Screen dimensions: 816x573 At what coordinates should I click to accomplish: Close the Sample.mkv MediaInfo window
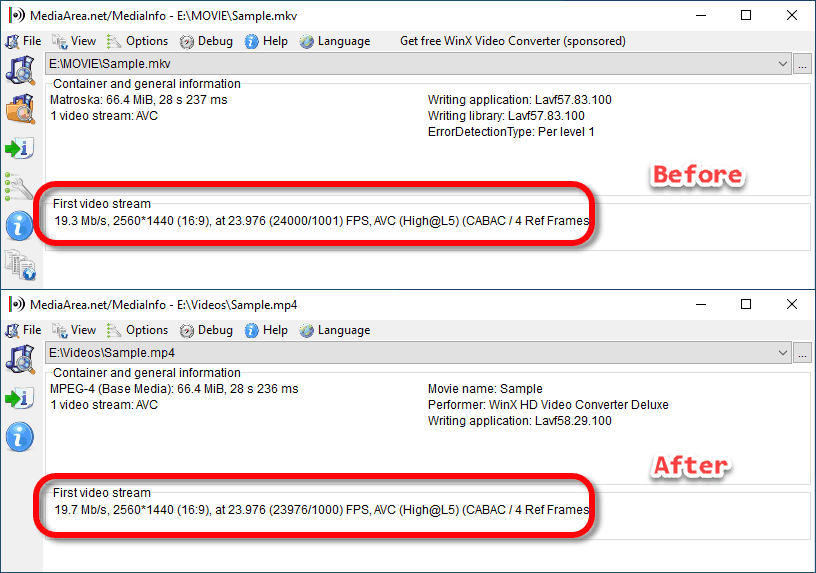click(x=792, y=15)
